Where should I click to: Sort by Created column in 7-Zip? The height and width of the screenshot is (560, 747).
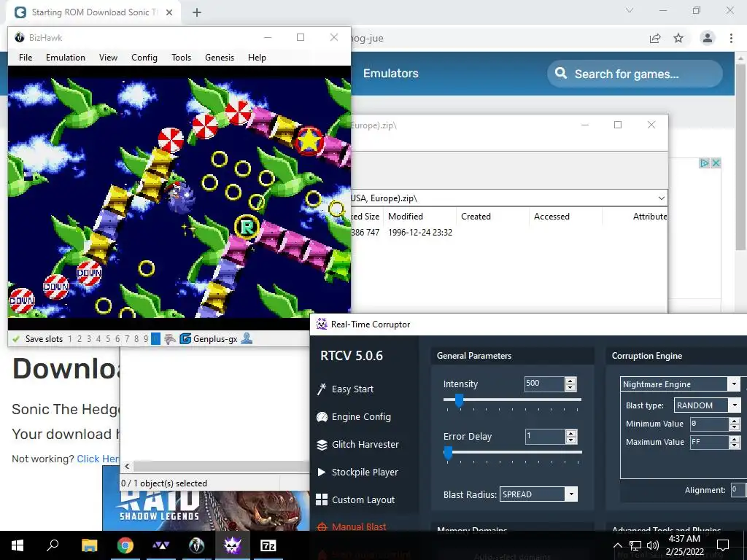(x=476, y=216)
